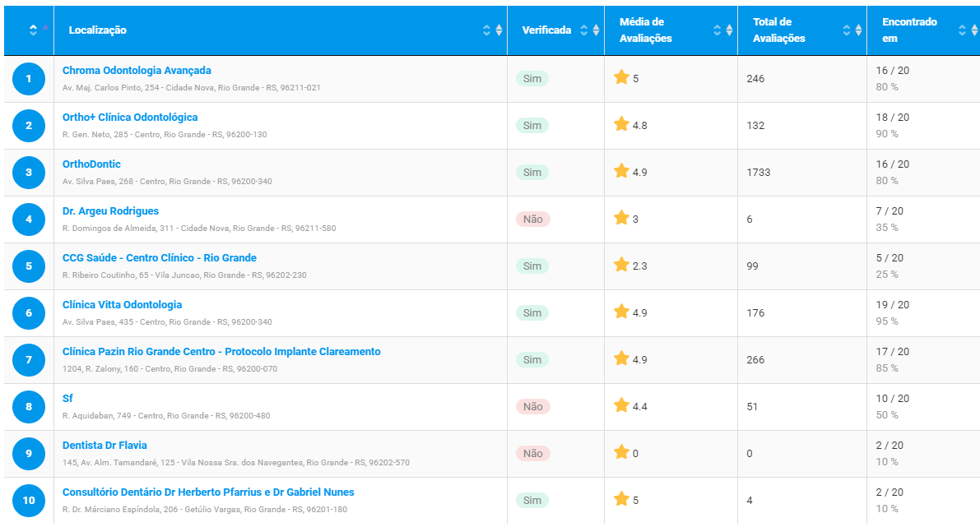
Task: Open Ortho+ Clínica Odontológica link
Action: (130, 118)
